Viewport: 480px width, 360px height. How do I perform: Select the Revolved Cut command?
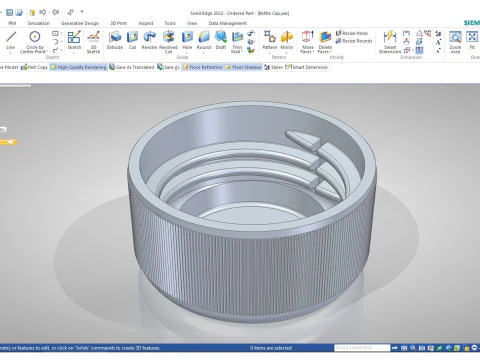click(x=168, y=42)
